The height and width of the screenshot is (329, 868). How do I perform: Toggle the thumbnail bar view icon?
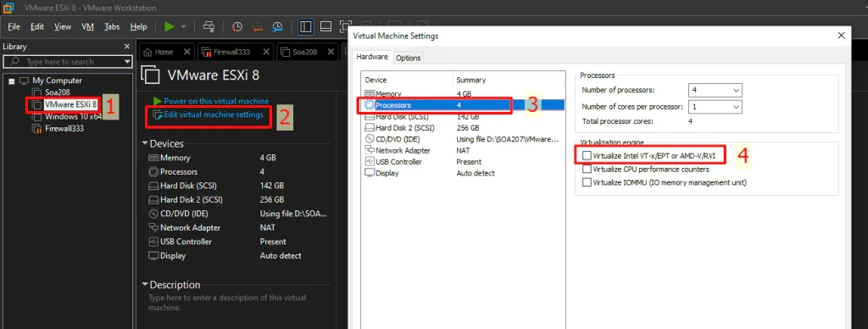[x=326, y=26]
